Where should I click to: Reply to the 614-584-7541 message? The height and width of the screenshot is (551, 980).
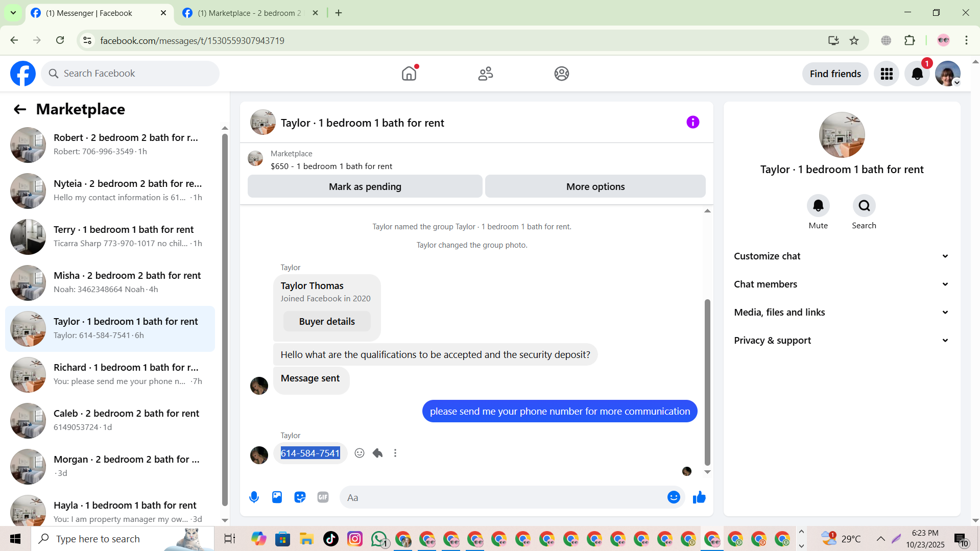[377, 453]
